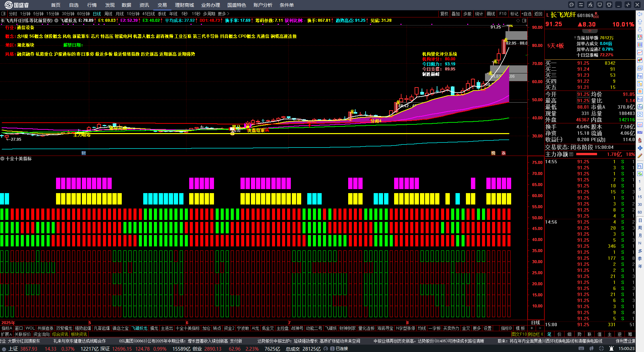Toggle the round icon beside 十全十美指标
Viewport: 644px width, 352px height.
point(2,159)
